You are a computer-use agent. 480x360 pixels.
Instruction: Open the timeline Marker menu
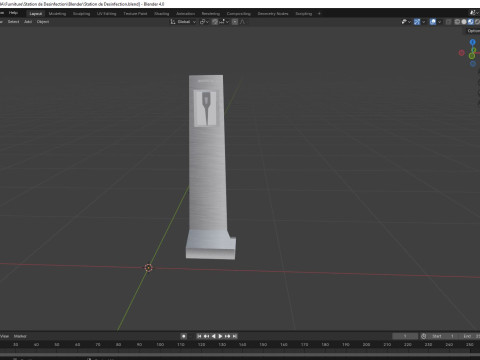(20, 336)
